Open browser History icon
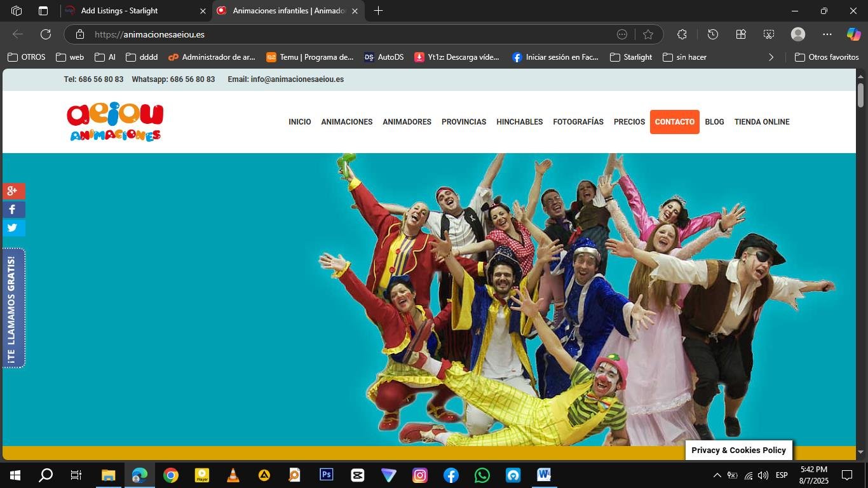 (713, 34)
